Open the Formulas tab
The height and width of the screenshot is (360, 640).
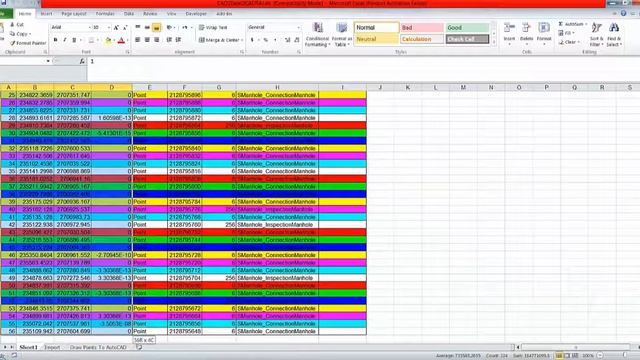coord(105,13)
